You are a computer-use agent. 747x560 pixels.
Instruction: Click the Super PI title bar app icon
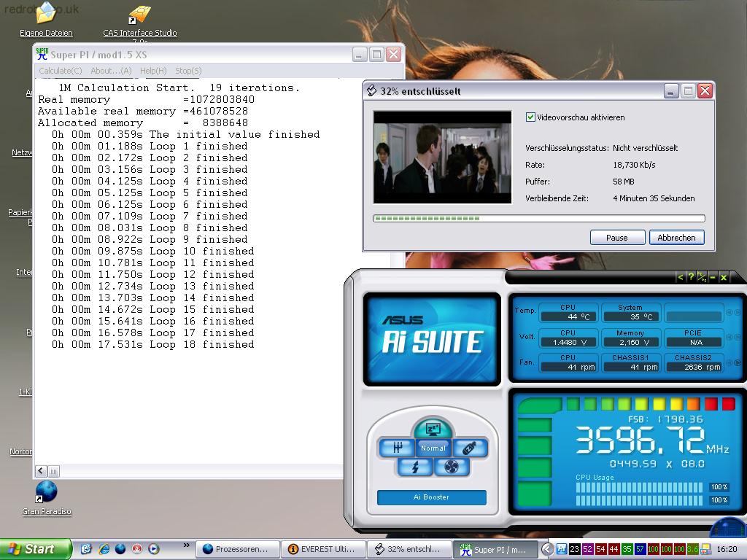[x=42, y=54]
